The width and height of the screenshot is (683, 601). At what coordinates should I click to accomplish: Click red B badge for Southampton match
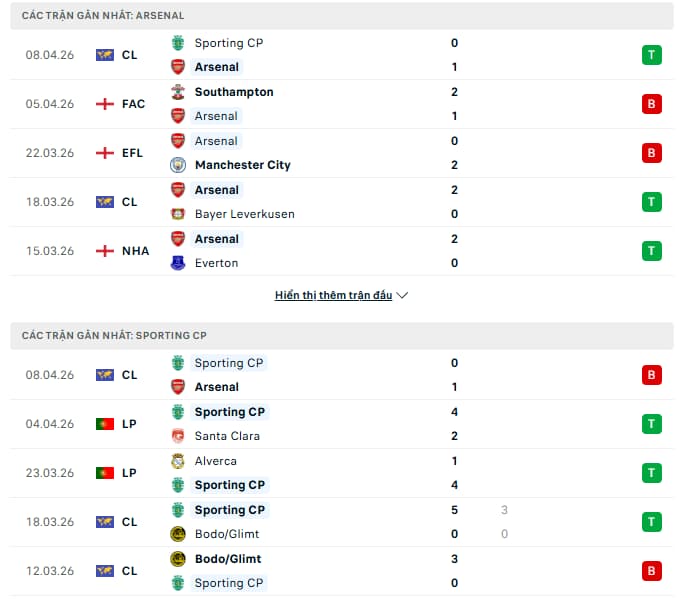coord(652,104)
